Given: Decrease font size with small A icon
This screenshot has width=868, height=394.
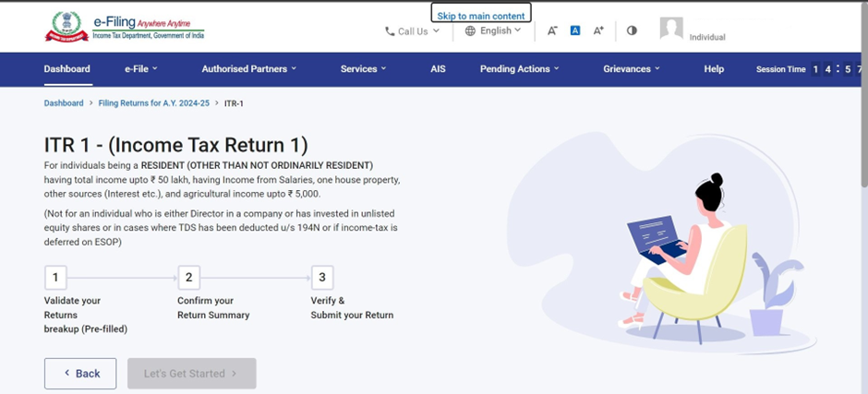Looking at the screenshot, I should pyautogui.click(x=552, y=30).
